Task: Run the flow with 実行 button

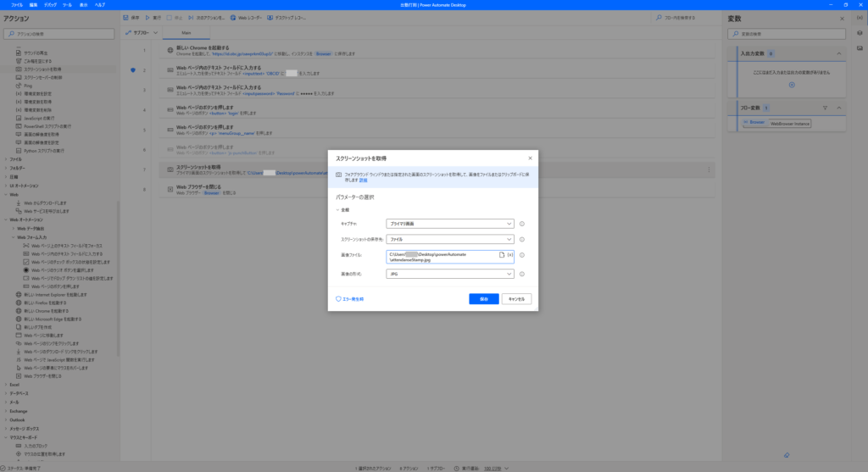Action: (x=153, y=18)
